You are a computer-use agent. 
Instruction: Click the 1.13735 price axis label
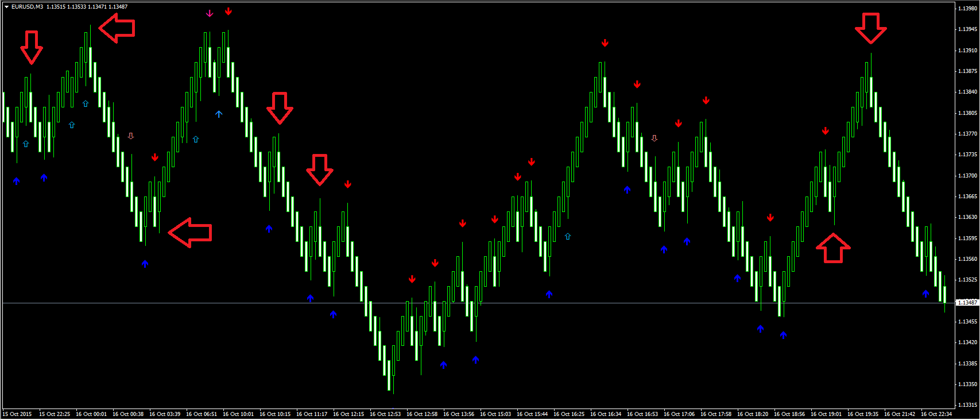[967, 155]
